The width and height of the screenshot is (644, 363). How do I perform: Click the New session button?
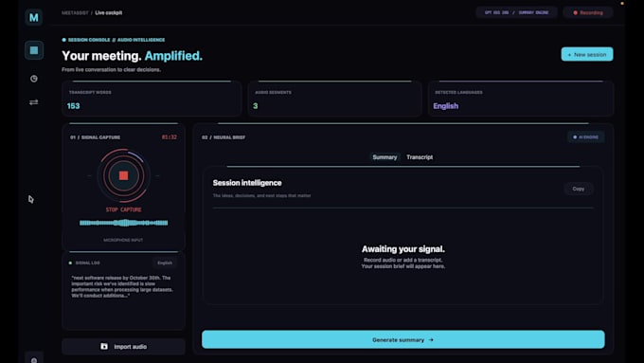(x=587, y=54)
